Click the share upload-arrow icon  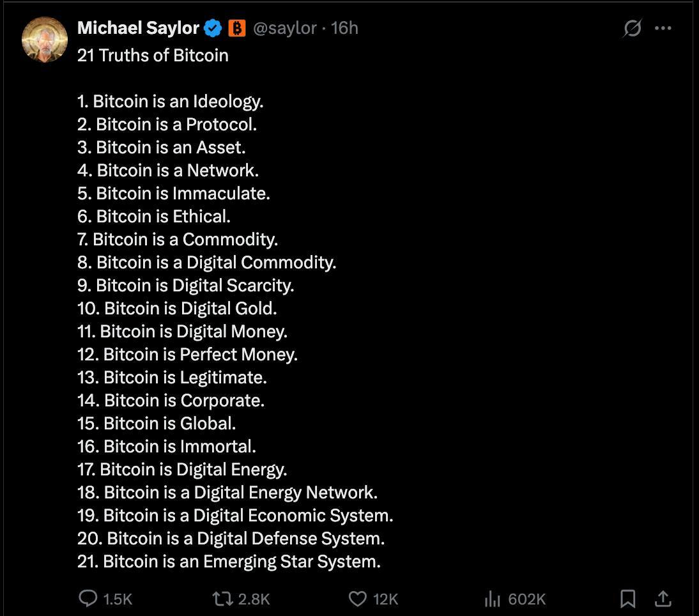click(663, 599)
